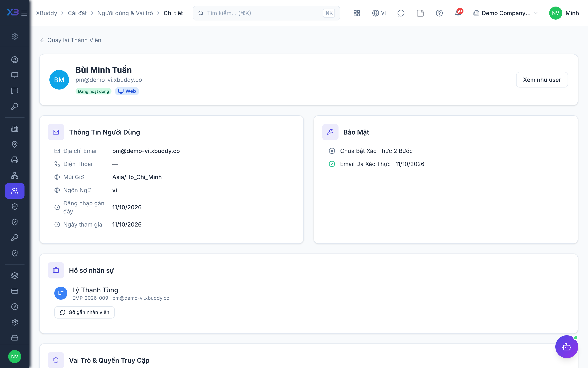Open the AI chatbot floating button
The height and width of the screenshot is (368, 588).
(x=567, y=347)
